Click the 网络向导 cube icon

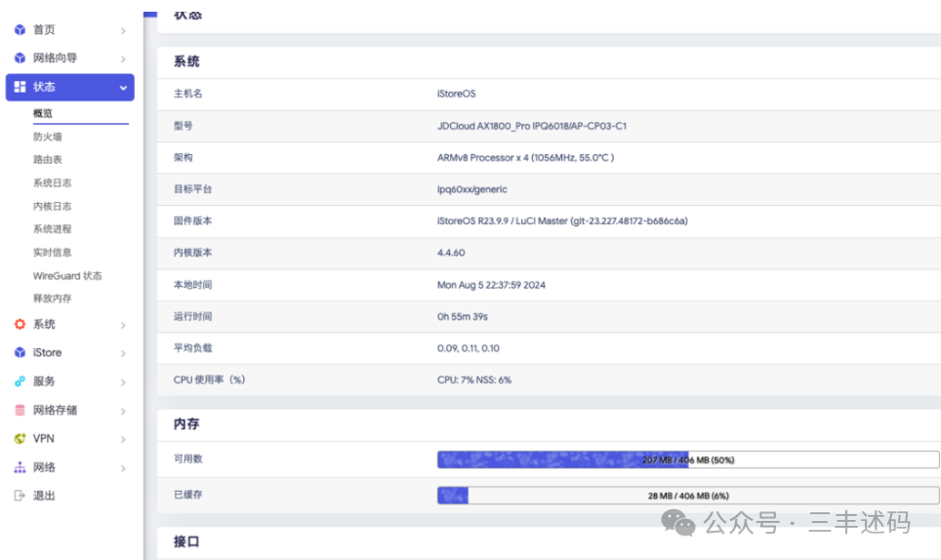20,59
